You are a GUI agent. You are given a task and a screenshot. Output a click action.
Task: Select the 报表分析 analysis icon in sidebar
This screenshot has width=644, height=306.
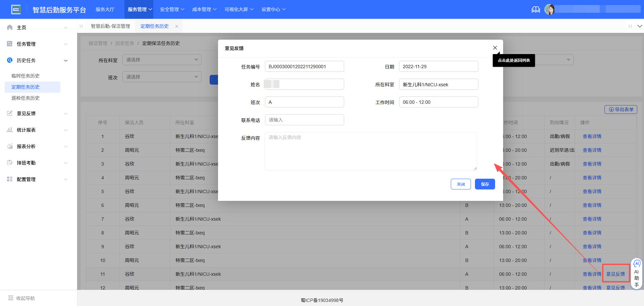[9, 146]
